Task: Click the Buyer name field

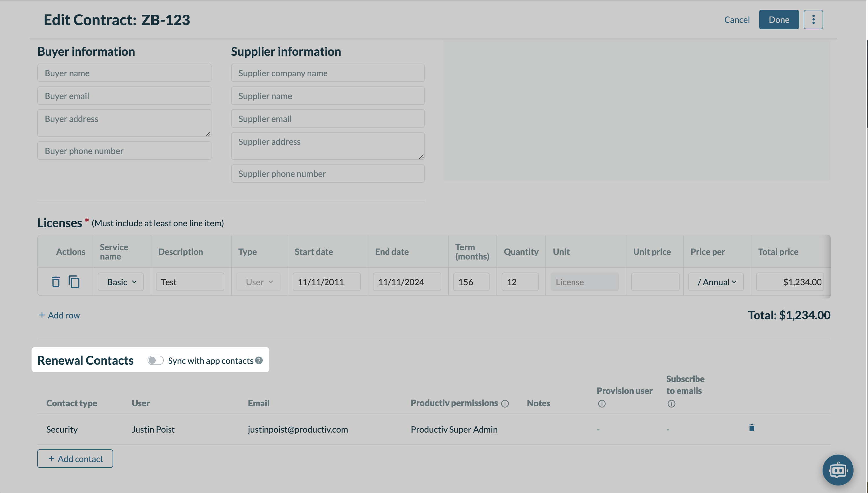Action: pyautogui.click(x=124, y=73)
